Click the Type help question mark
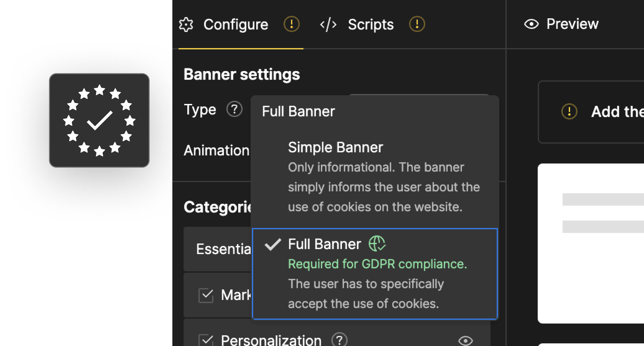The height and width of the screenshot is (346, 644). [234, 109]
